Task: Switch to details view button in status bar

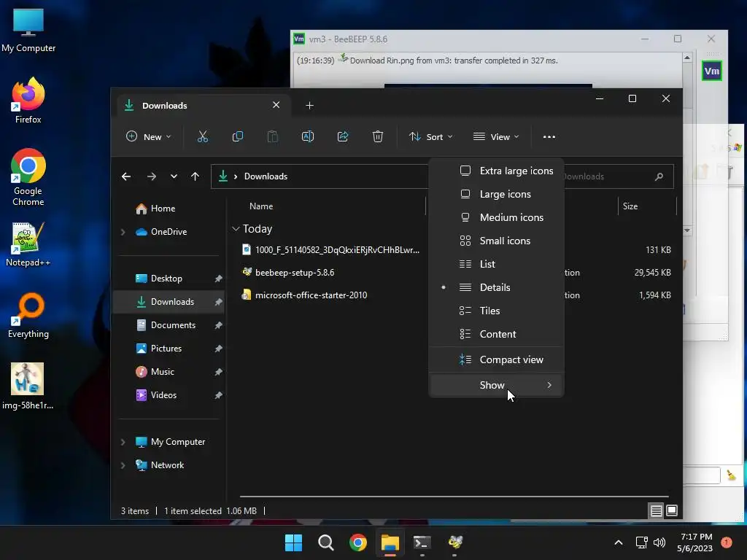Action: pyautogui.click(x=656, y=511)
